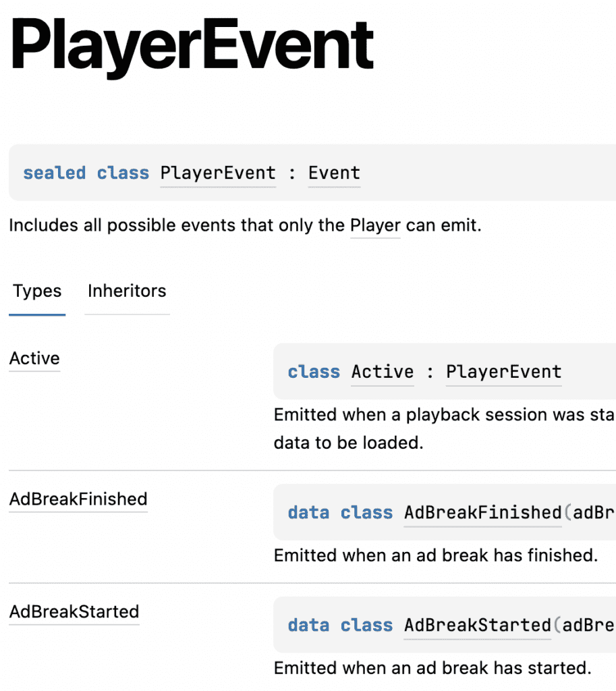Click Active in the class Active signature

383,372
